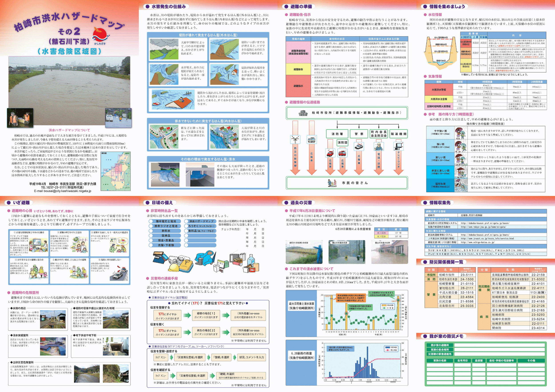
Task: Click the patrol car illustration in 堤防に車を放置しない
Action: tap(119, 273)
